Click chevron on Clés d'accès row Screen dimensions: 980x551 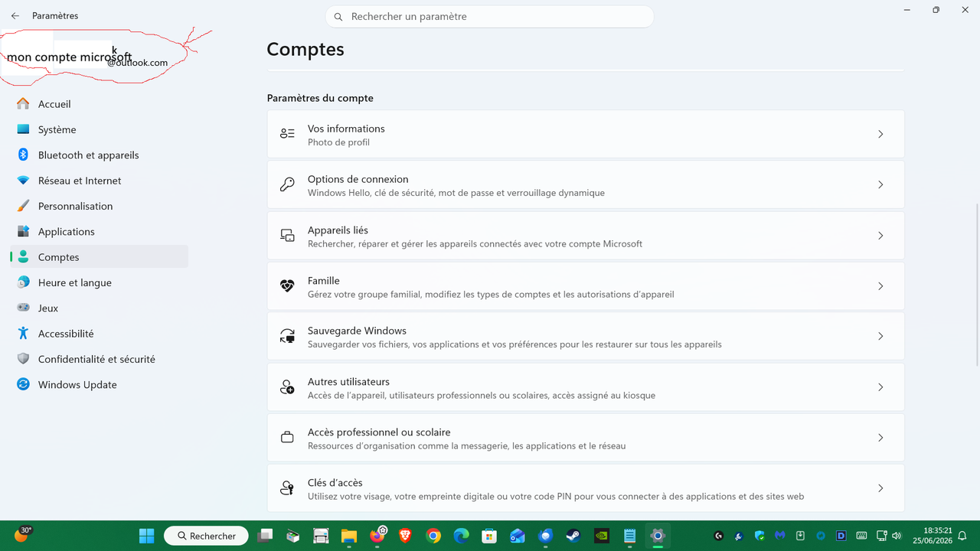coord(880,488)
